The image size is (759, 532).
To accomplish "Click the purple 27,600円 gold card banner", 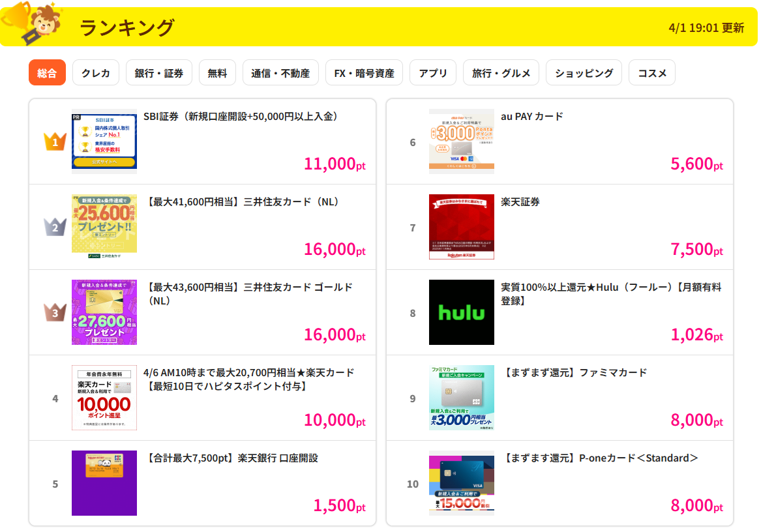I will (104, 312).
